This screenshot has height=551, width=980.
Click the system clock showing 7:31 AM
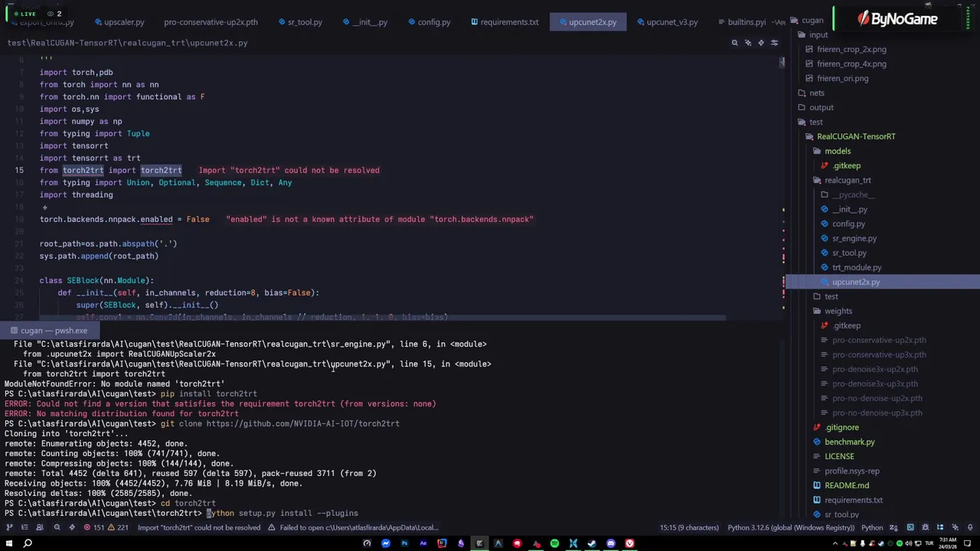click(947, 543)
